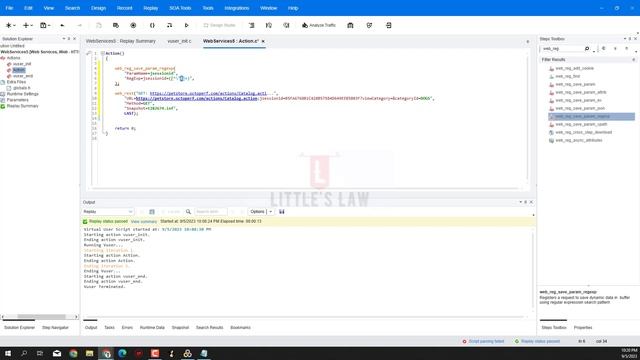Click the Design Studio toolbar button
This screenshot has height=360, width=640.
220,25
